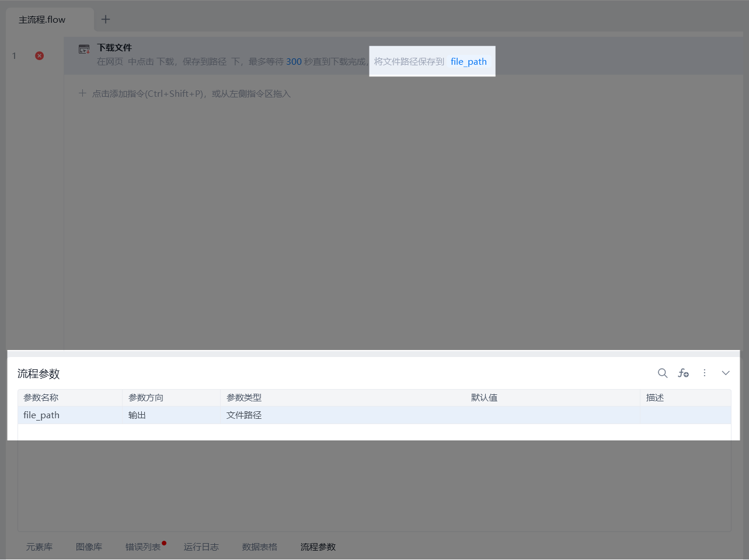Switch to the 主流程.flow tab
This screenshot has height=560, width=749.
[x=42, y=20]
